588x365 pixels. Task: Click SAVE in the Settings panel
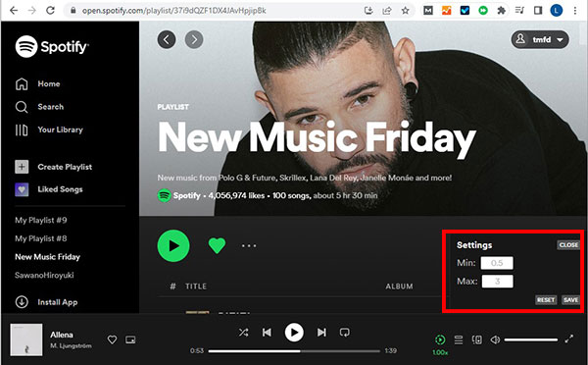570,299
